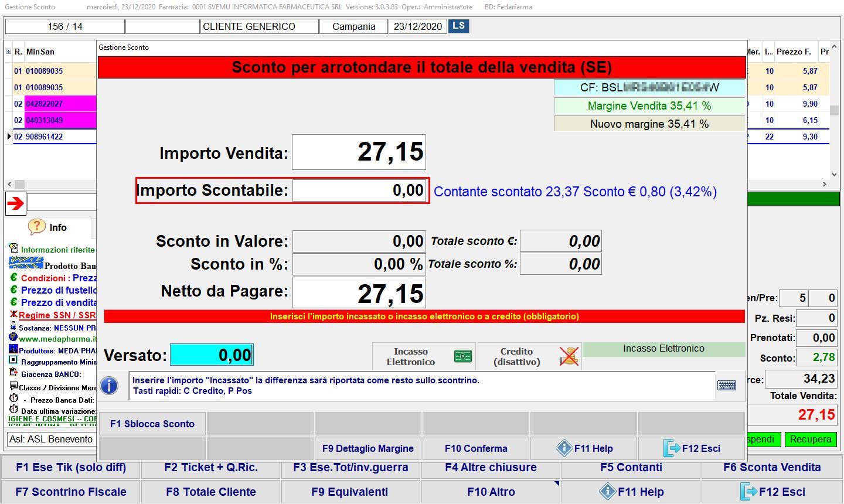
Task: Open F9 Dettaglio Margine
Action: click(367, 448)
